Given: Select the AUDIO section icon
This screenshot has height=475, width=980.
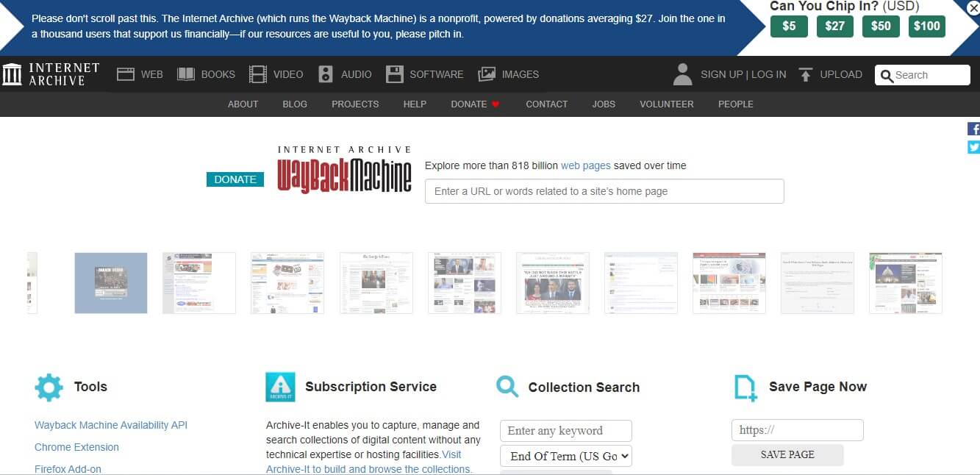Looking at the screenshot, I should point(325,74).
